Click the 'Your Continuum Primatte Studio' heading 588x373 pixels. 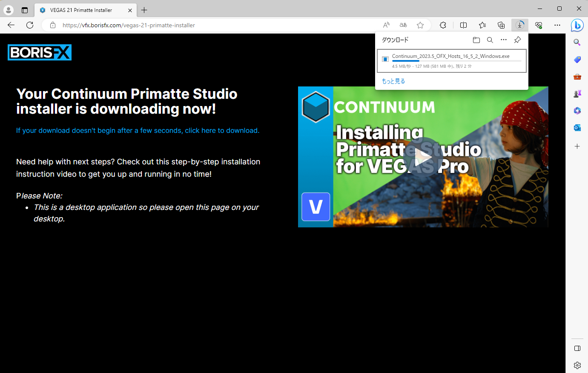point(127,101)
